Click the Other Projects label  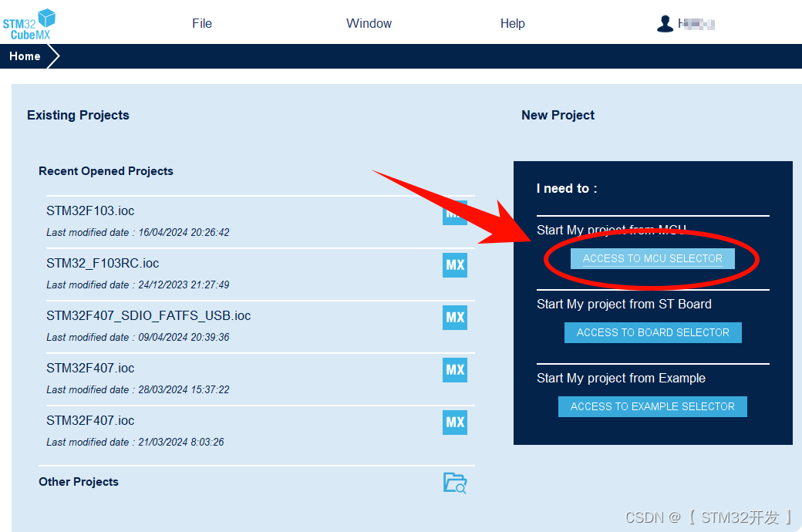pyautogui.click(x=78, y=482)
